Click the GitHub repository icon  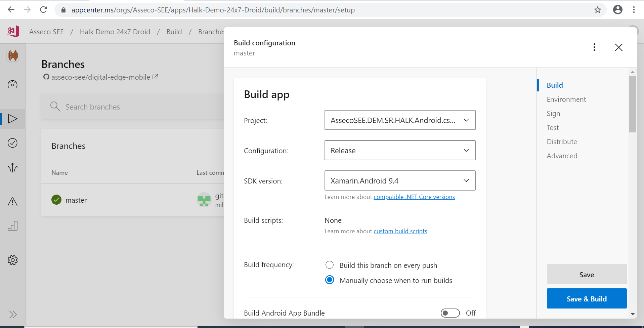46,77
